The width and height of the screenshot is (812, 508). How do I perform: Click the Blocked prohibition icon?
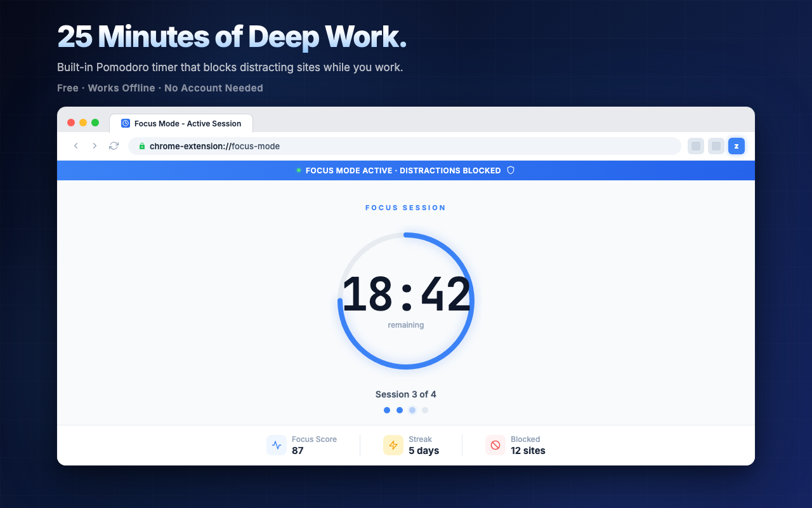[x=495, y=445]
